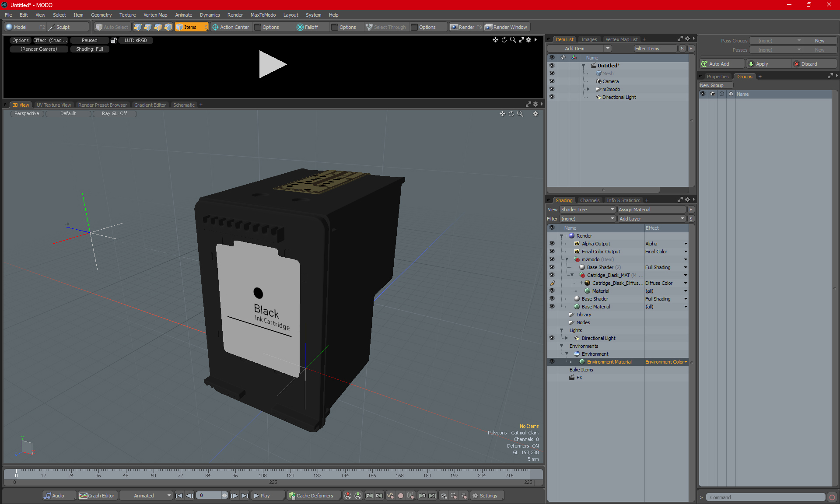Open Action Center menu
The width and height of the screenshot is (840, 504).
coord(231,27)
